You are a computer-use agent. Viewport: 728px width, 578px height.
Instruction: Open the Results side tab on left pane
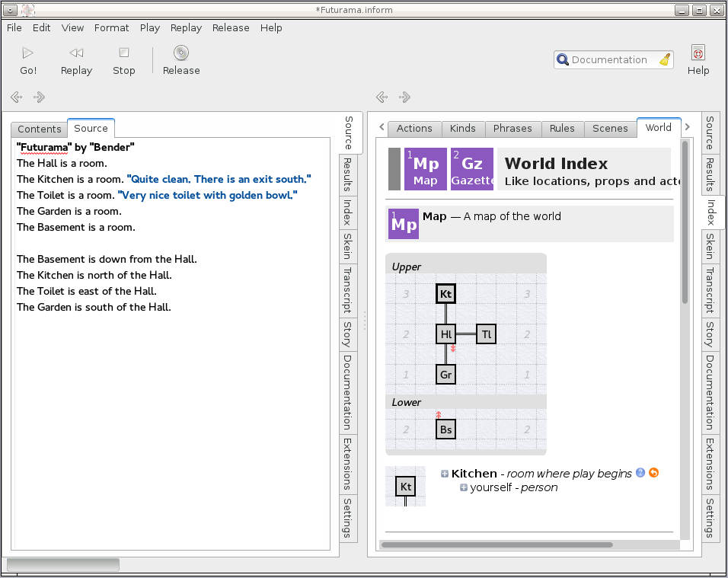(x=348, y=174)
